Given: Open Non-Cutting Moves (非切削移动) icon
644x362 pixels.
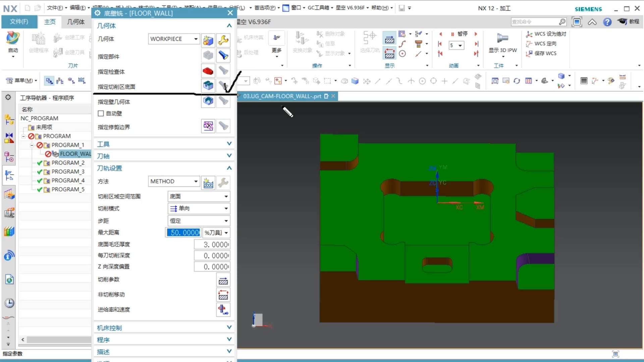Looking at the screenshot, I should click(x=223, y=295).
